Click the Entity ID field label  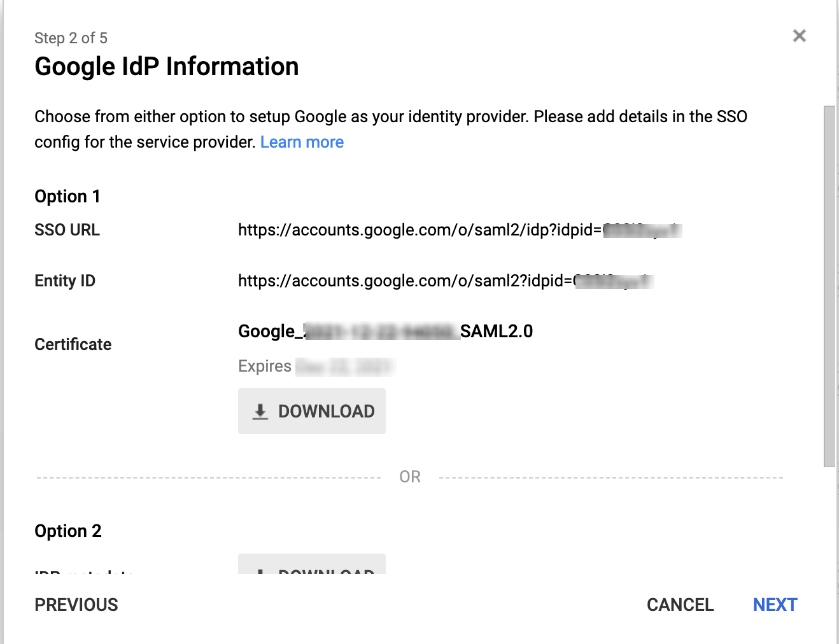tap(65, 281)
